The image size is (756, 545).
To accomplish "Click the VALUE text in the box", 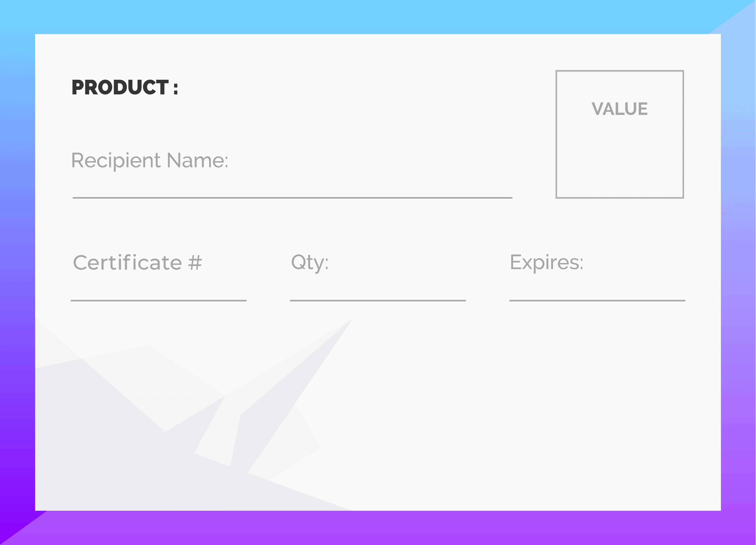I will (x=619, y=109).
